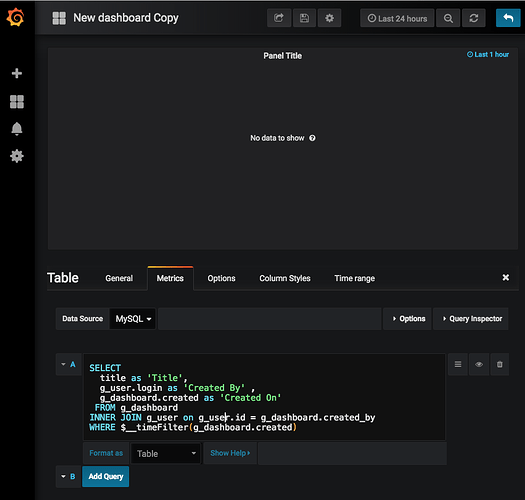Image resolution: width=525 pixels, height=500 pixels.
Task: Open the Alerting bell icon
Action: (x=17, y=129)
